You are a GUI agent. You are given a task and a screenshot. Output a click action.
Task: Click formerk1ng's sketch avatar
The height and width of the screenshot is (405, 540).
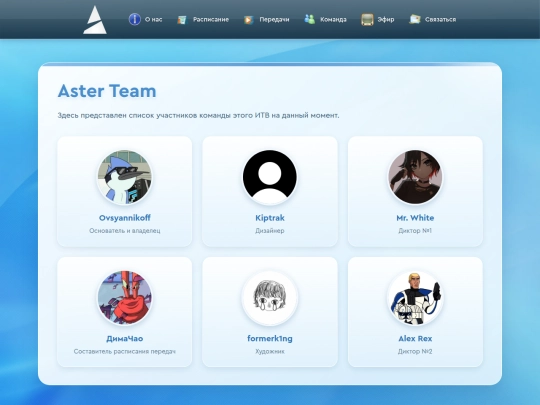click(x=270, y=298)
